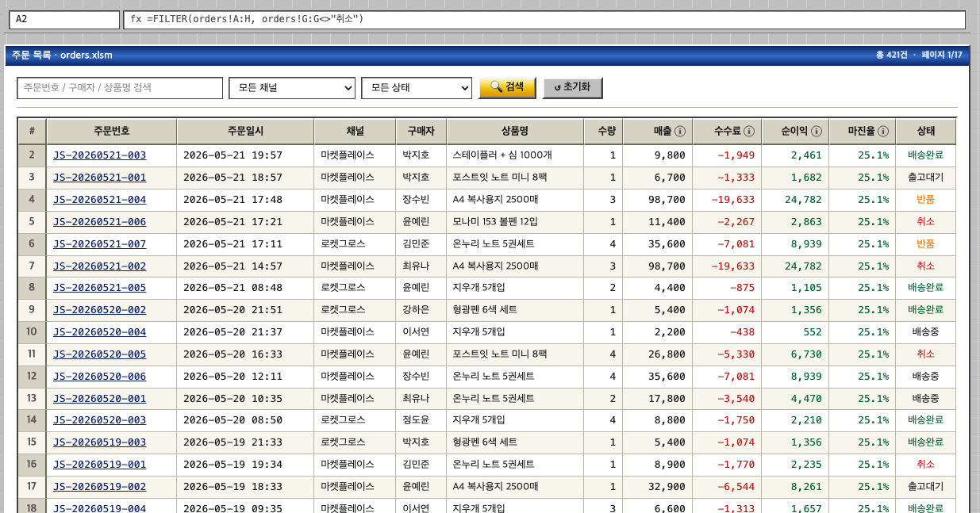Click the info icon beside 순이익 header
The height and width of the screenshot is (513, 980).
815,132
